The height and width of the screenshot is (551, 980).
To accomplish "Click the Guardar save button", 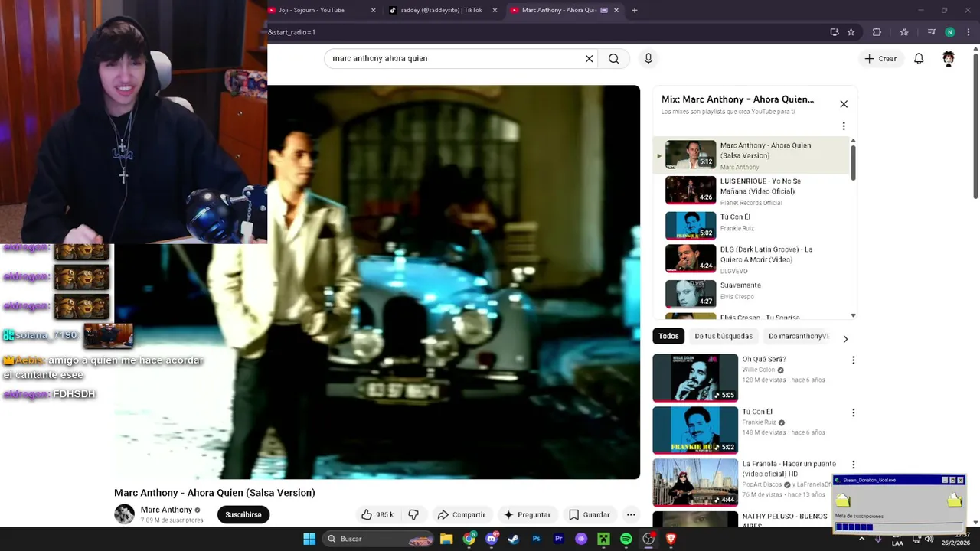I will [x=590, y=514].
